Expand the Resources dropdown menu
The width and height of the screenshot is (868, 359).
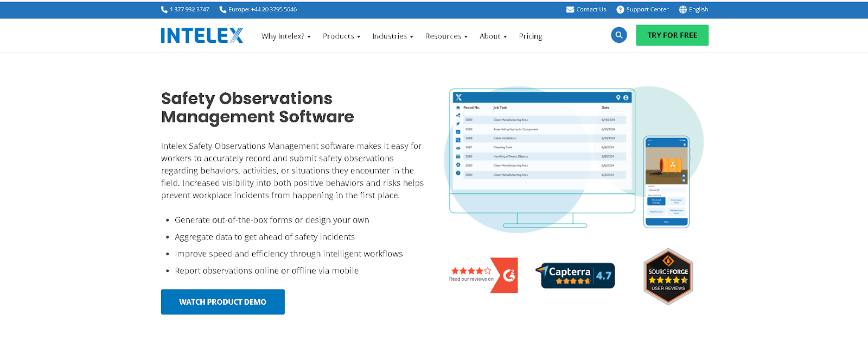446,36
